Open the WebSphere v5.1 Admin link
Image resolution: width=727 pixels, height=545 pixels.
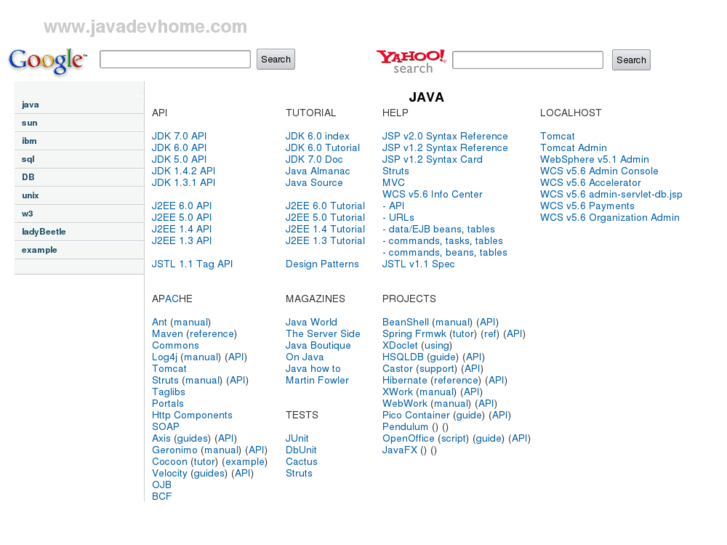[594, 159]
